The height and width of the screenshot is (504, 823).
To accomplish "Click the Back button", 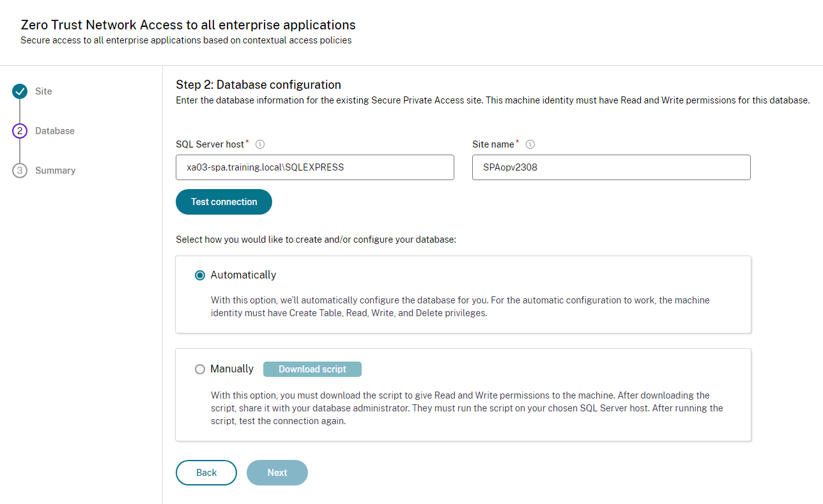I will [x=206, y=473].
